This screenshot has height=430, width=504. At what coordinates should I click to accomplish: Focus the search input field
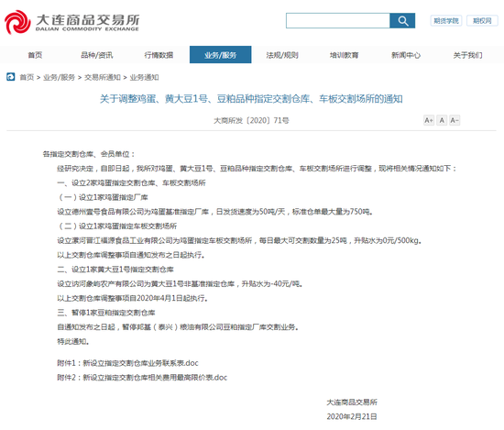[338, 20]
